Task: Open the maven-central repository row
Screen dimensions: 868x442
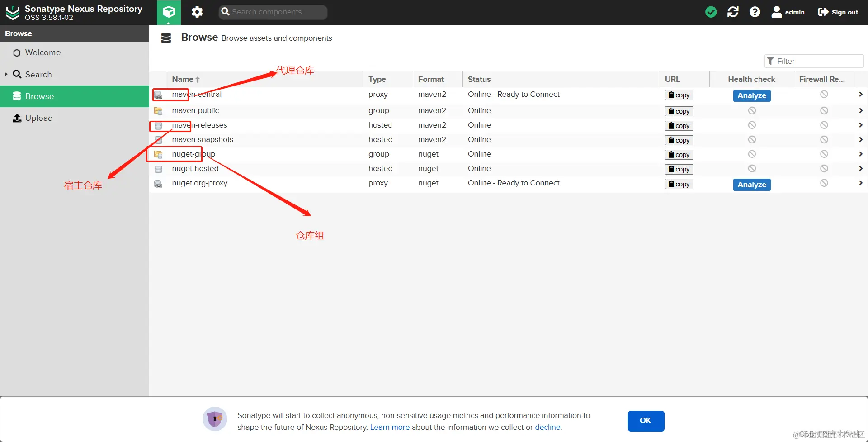Action: point(509,95)
